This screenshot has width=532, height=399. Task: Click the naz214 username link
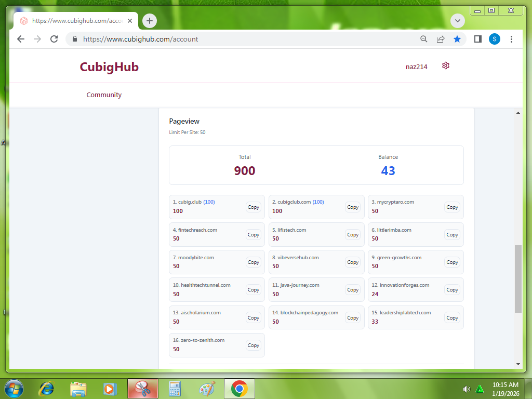point(416,66)
